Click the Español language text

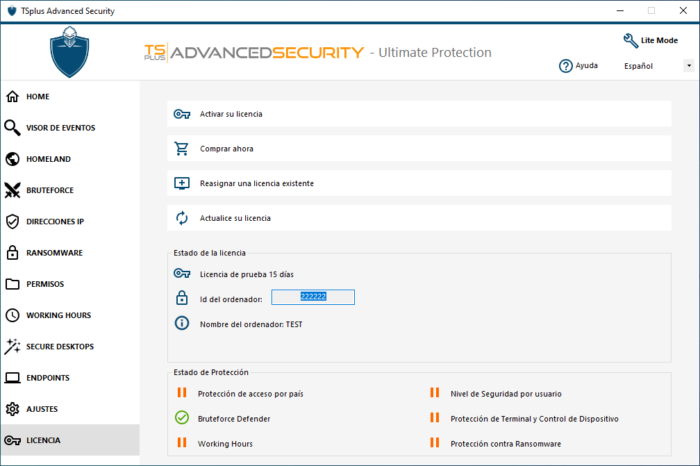click(x=638, y=66)
